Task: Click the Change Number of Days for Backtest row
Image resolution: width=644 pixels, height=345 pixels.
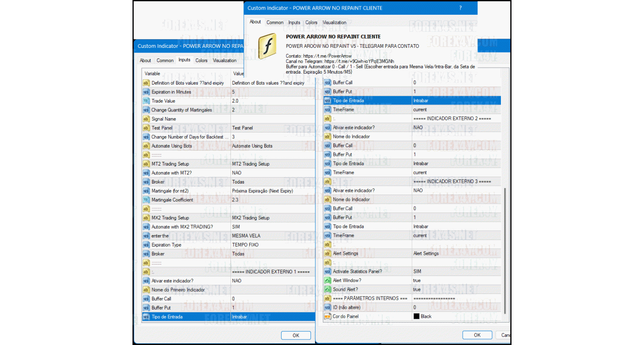Action: click(x=229, y=137)
